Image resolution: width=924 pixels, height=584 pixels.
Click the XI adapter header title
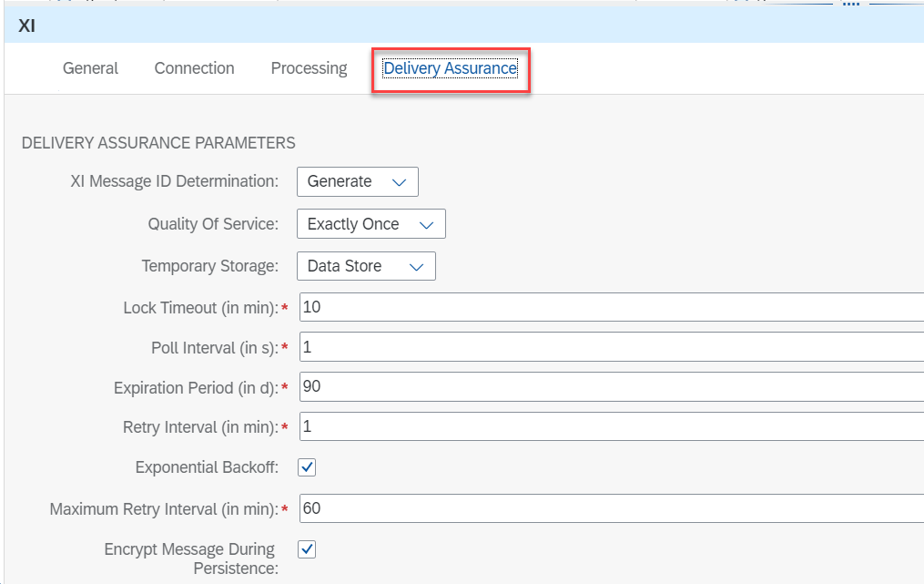[x=27, y=26]
